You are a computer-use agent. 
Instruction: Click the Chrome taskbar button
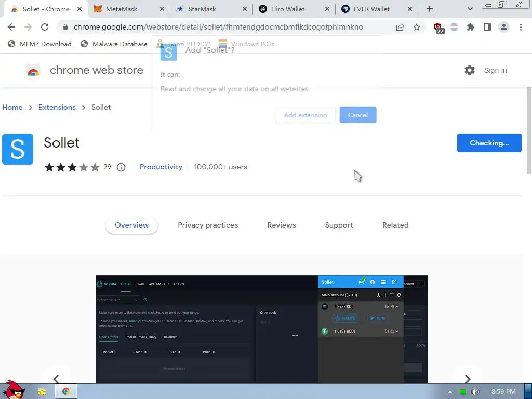click(x=66, y=392)
